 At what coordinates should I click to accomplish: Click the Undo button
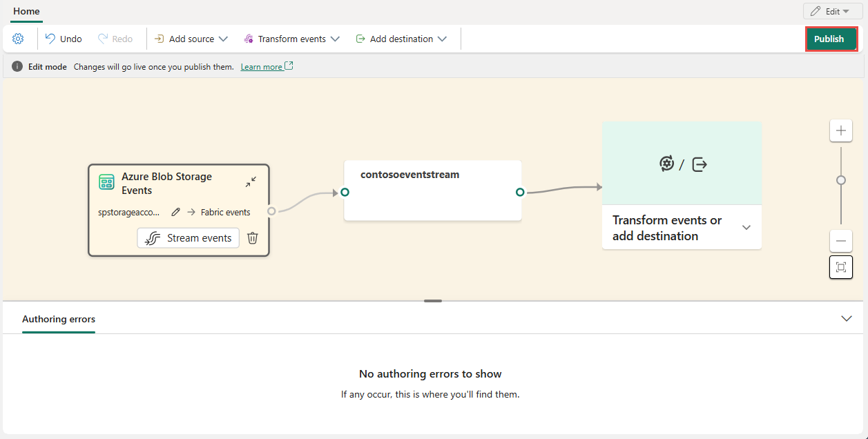click(x=64, y=39)
